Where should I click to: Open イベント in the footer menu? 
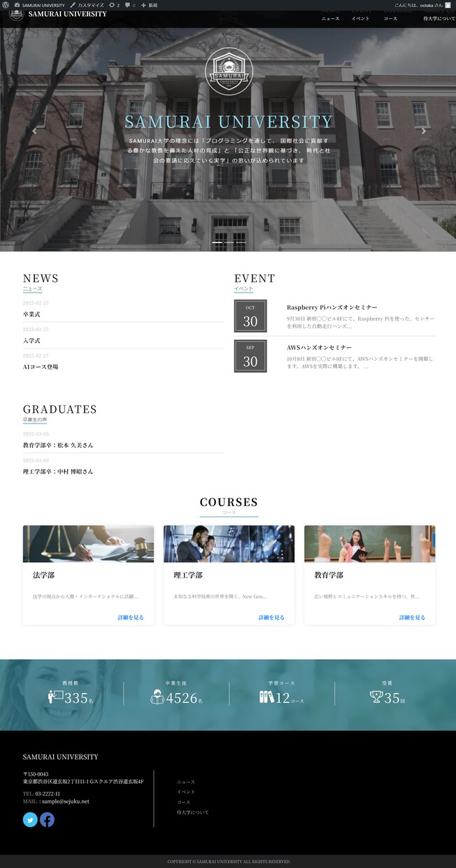[x=186, y=792]
